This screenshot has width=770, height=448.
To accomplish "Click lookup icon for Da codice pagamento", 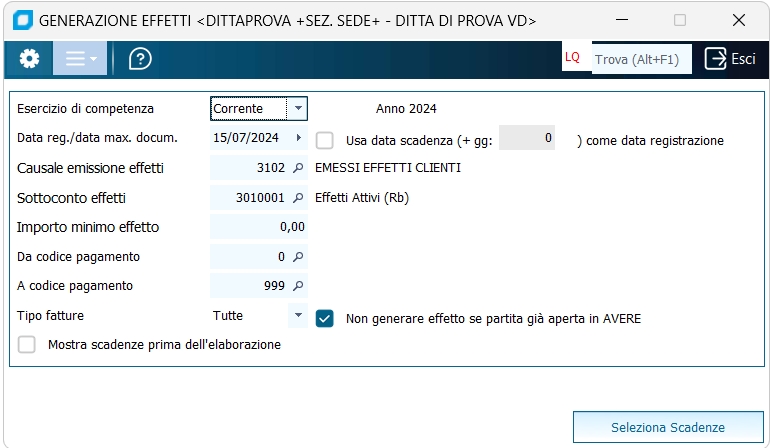I will click(x=297, y=257).
